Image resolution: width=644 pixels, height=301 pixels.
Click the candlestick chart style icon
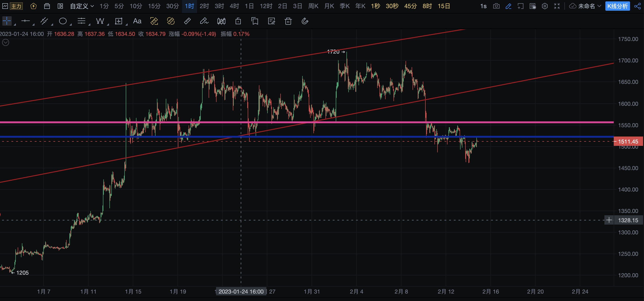pos(221,21)
